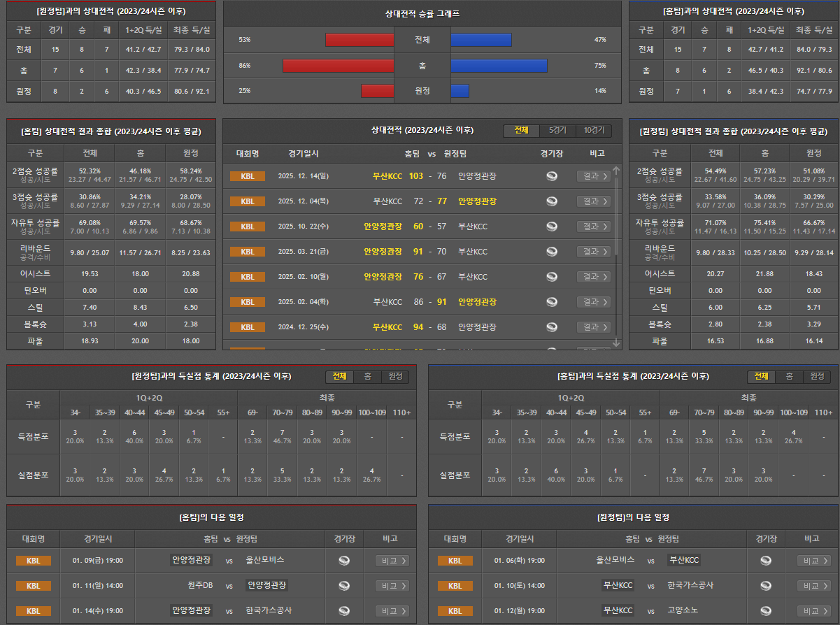Switch away-team scoring stats to 원정 filter

395,377
